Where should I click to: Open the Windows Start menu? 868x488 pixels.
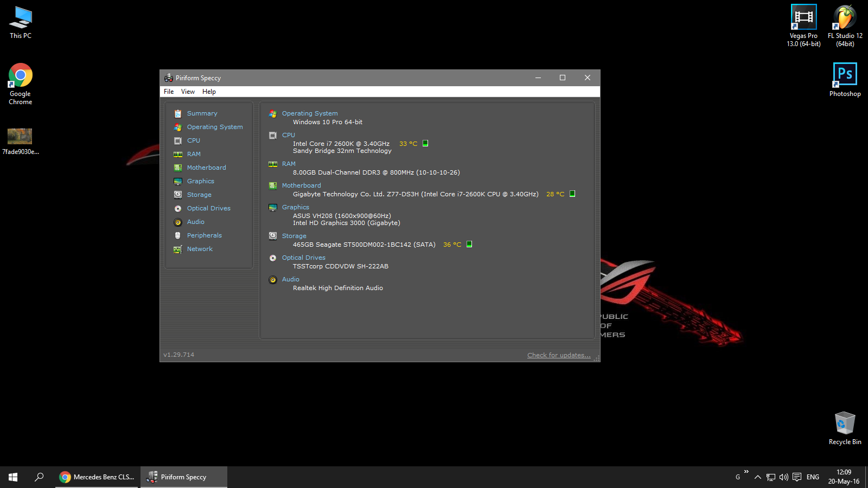pos(13,477)
